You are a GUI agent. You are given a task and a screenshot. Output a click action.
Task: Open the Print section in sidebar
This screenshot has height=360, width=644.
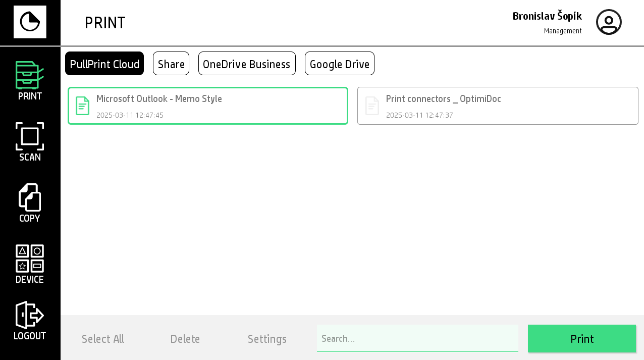[x=30, y=80]
